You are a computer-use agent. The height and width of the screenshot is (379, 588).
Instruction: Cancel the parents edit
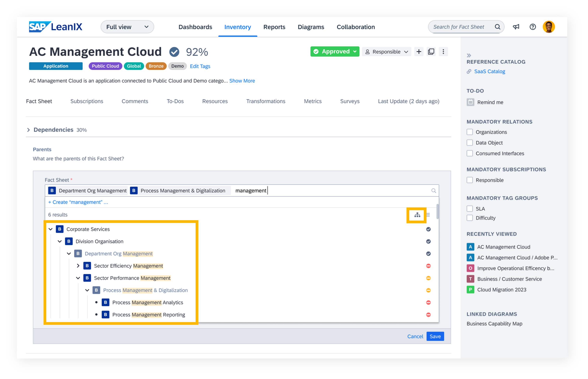point(415,336)
